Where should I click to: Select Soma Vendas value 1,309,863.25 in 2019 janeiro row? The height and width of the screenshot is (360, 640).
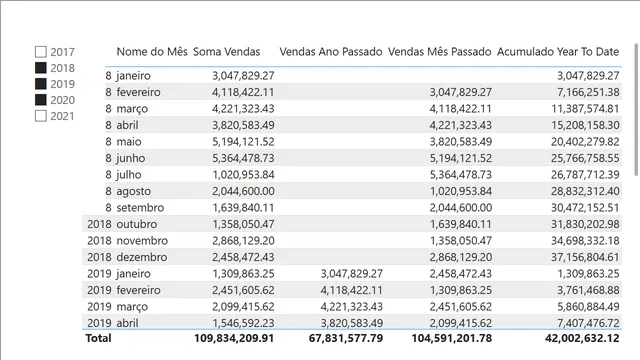[243, 273]
